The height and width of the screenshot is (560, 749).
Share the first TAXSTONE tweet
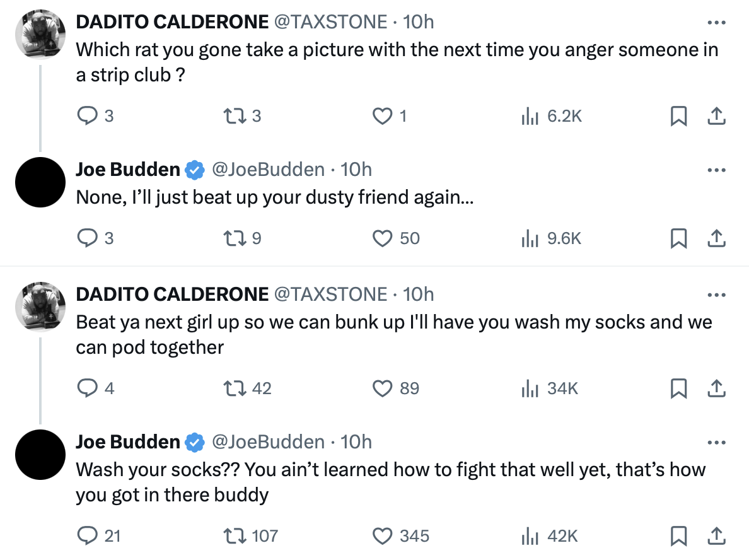[716, 115]
